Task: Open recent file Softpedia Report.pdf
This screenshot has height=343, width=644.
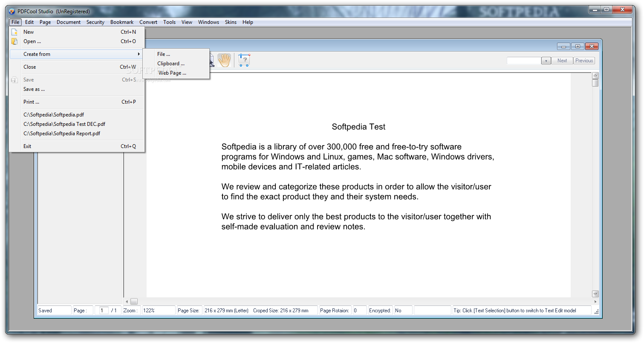Action: pyautogui.click(x=77, y=134)
